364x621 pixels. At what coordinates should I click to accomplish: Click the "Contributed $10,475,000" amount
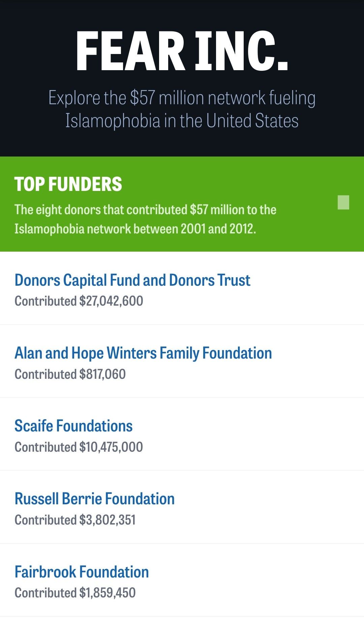click(x=79, y=447)
